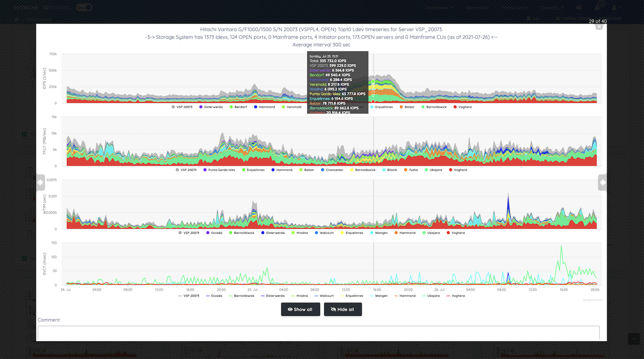Open the Performance menu item in the top bar

(x=515, y=8)
